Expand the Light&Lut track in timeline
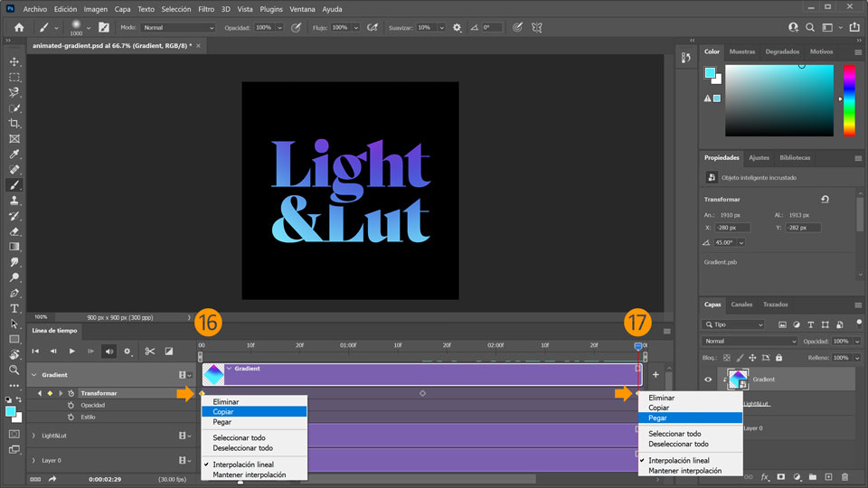The image size is (868, 488). click(33, 436)
